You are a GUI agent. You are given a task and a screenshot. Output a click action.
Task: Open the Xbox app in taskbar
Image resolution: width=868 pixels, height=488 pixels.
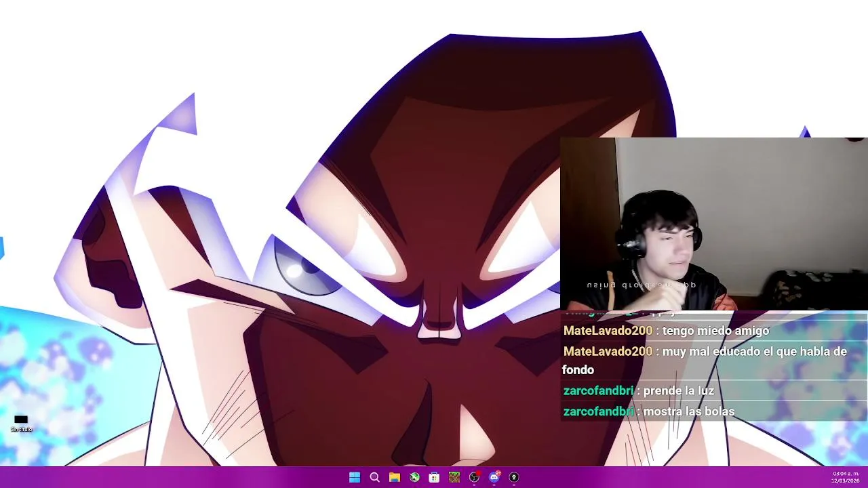pos(414,477)
